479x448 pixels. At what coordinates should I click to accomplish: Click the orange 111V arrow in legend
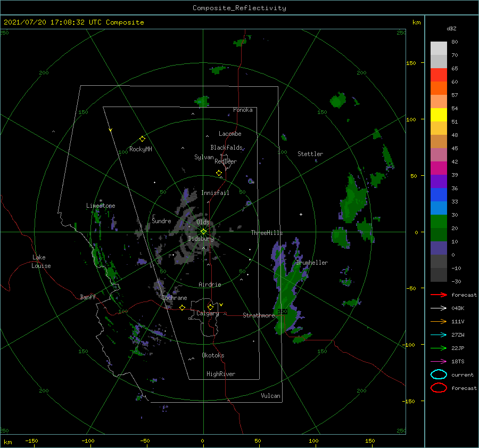[439, 321]
